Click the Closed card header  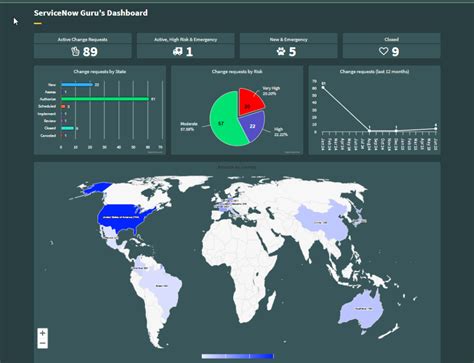[391, 39]
